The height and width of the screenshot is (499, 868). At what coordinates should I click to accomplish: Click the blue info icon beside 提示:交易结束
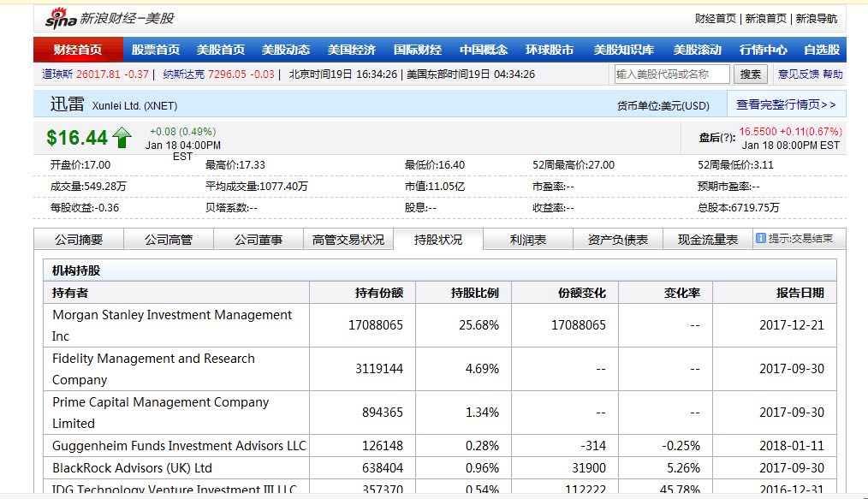(761, 239)
